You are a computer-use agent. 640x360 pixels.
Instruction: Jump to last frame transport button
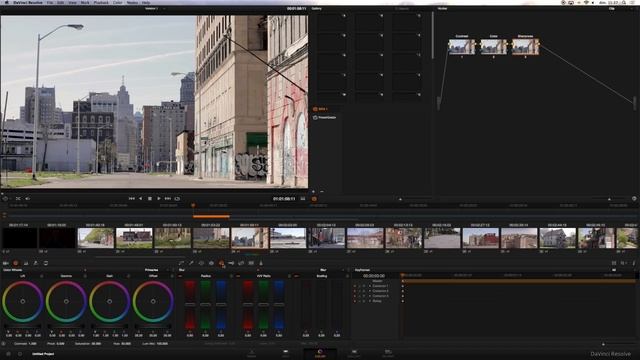point(168,198)
